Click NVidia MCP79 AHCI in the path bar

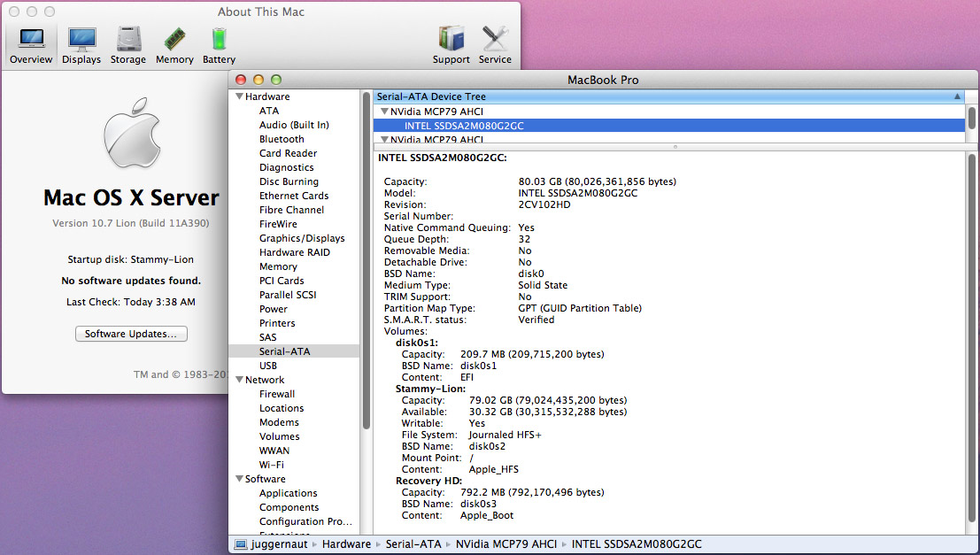[x=506, y=544]
